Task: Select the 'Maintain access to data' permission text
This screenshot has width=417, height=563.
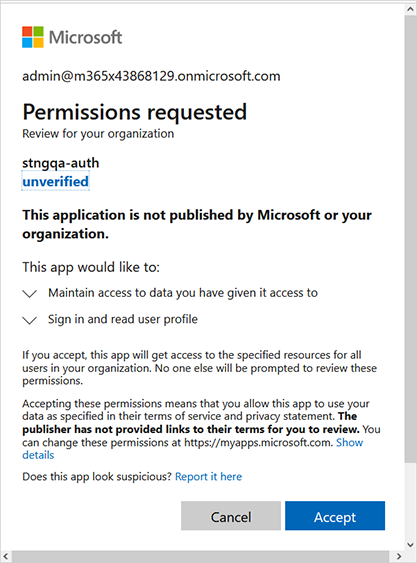Action: pyautogui.click(x=183, y=293)
